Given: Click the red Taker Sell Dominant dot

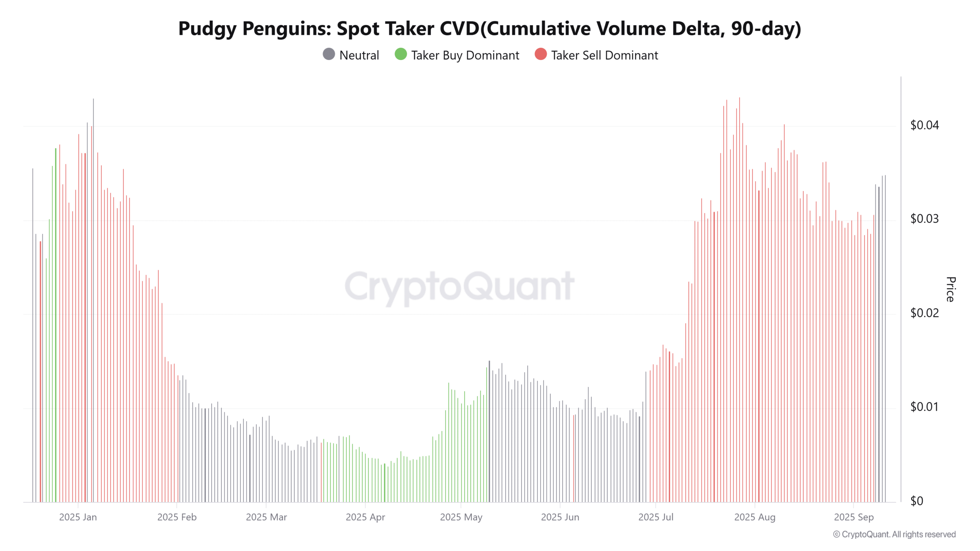Looking at the screenshot, I should click(x=541, y=54).
